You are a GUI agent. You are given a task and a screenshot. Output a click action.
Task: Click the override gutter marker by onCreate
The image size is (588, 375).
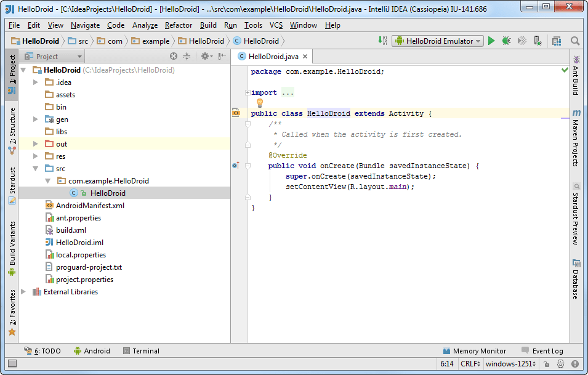(x=236, y=166)
